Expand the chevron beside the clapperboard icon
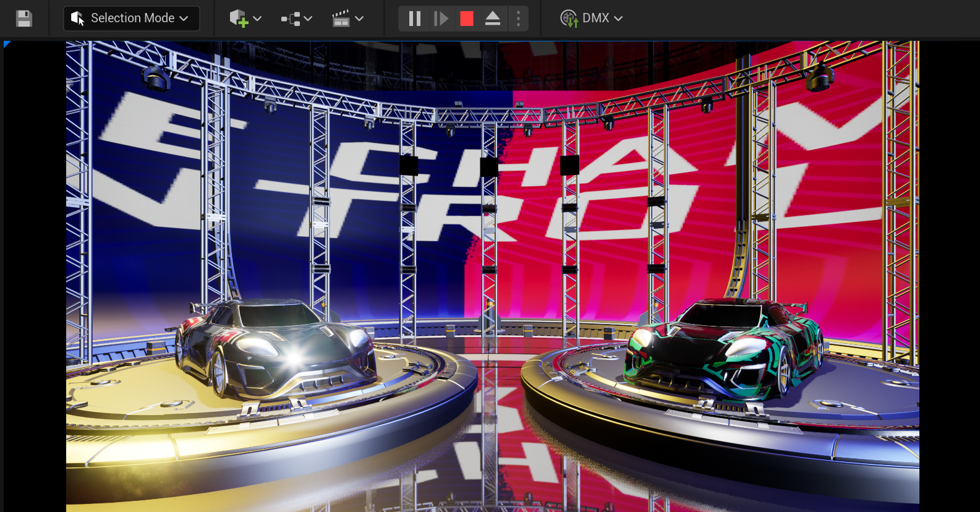Viewport: 980px width, 512px height. [x=359, y=19]
